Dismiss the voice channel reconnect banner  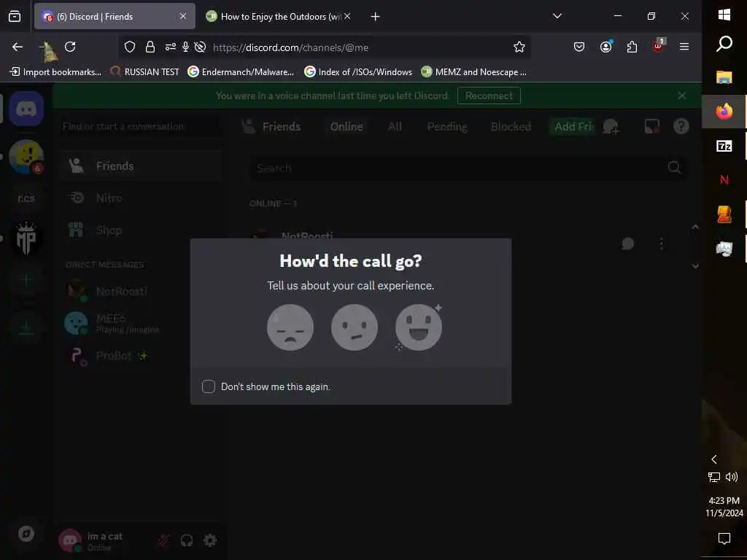pyautogui.click(x=682, y=96)
